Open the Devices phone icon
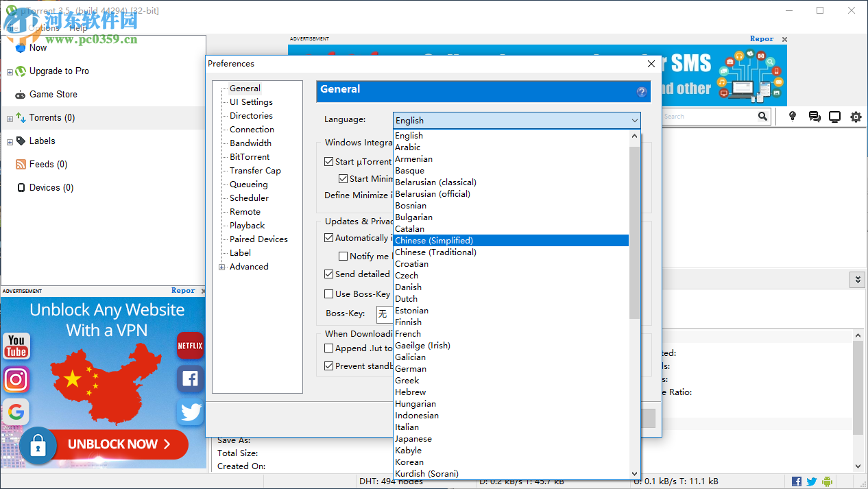This screenshot has height=489, width=868. click(x=21, y=187)
